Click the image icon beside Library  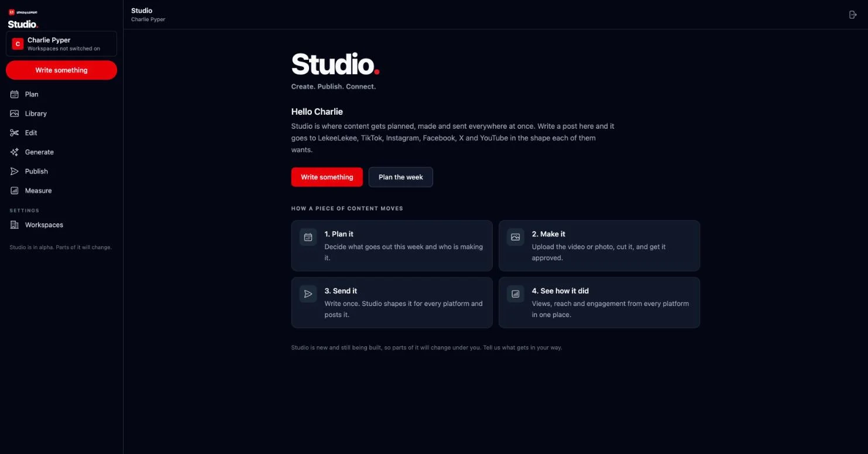(x=15, y=113)
